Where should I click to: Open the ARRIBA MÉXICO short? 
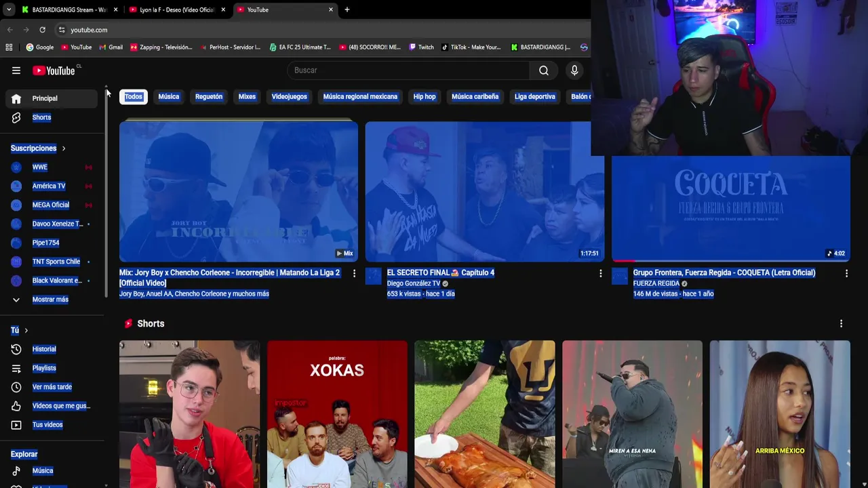pos(780,414)
